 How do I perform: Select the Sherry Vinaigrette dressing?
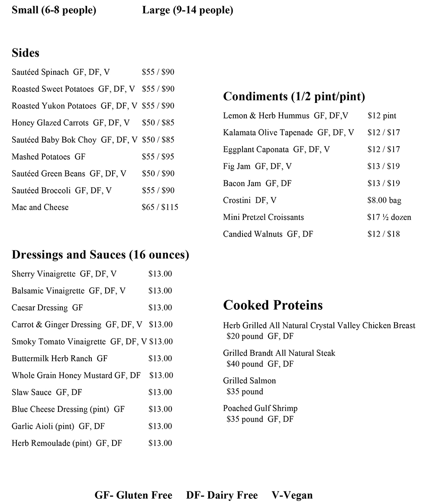pos(44,274)
